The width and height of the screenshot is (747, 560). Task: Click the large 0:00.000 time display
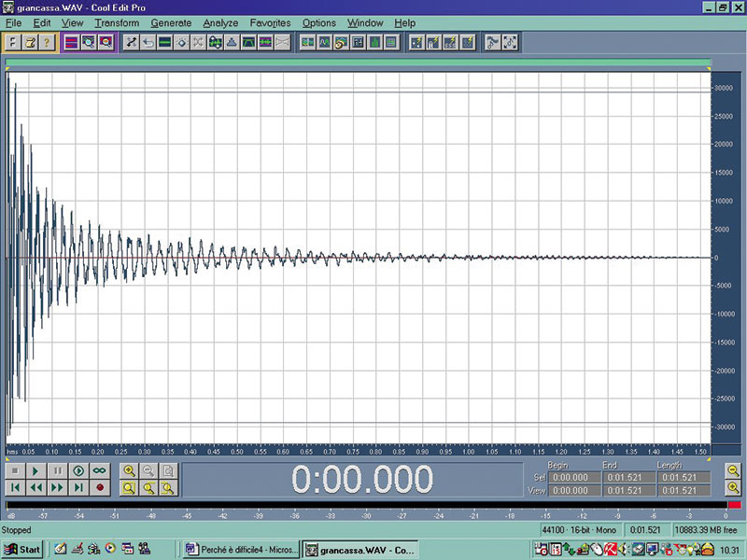point(362,479)
